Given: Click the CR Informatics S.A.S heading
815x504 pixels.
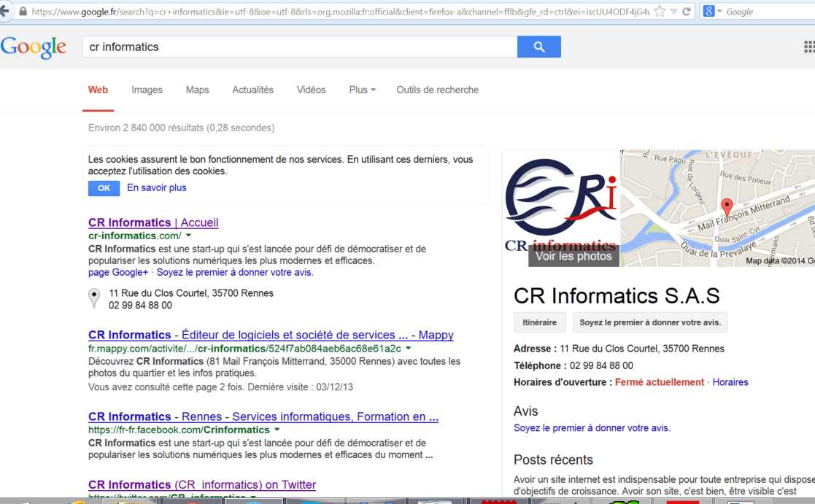Looking at the screenshot, I should click(617, 295).
